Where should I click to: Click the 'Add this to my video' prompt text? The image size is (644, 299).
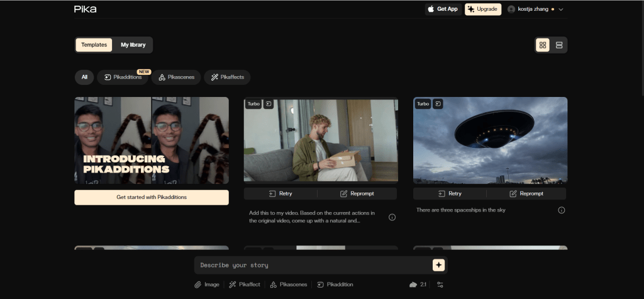(312, 217)
